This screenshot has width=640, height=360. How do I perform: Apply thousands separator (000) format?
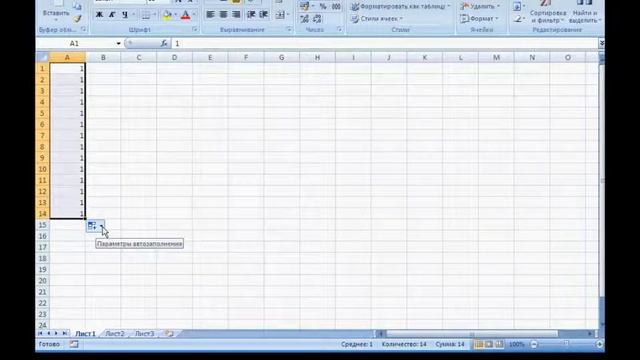point(336,6)
